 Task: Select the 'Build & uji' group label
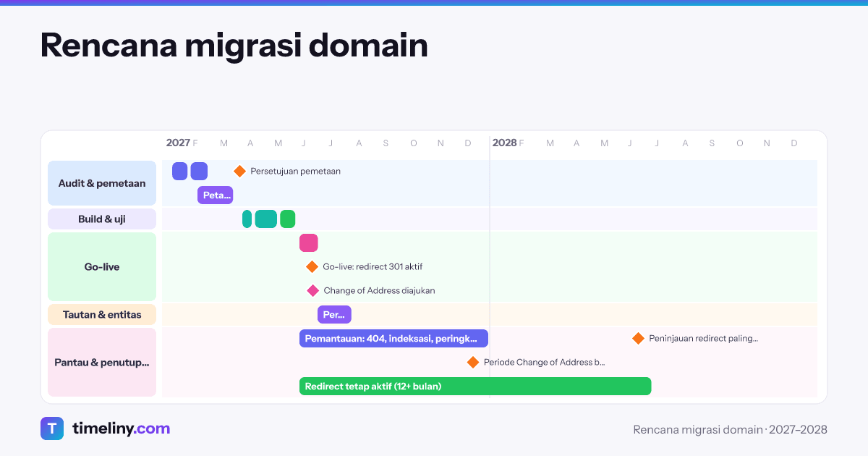[102, 219]
